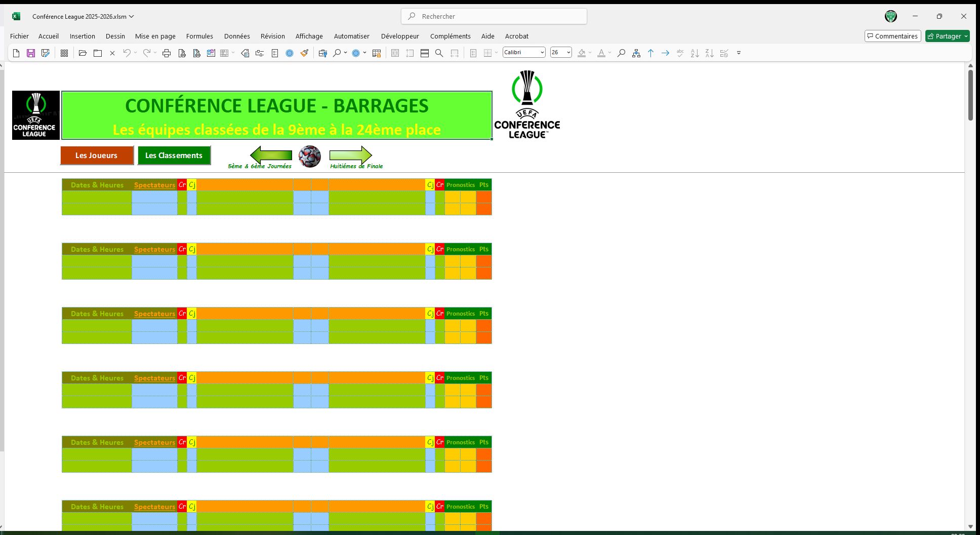
Task: Click the new blank document icon
Action: pos(16,53)
